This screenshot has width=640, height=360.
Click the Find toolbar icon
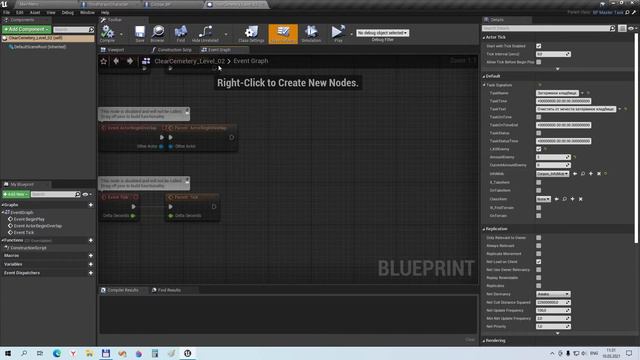180,33
